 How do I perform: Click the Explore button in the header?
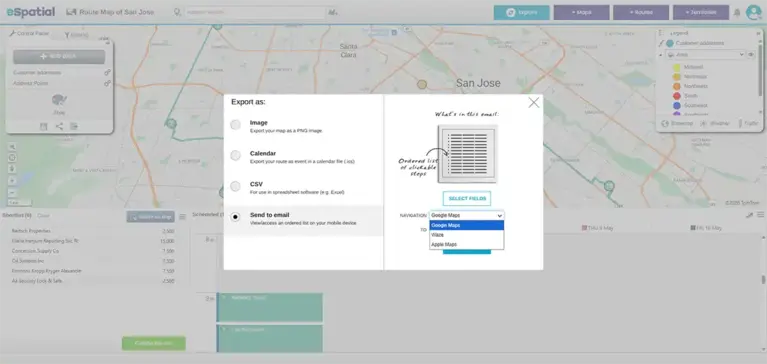pos(521,12)
